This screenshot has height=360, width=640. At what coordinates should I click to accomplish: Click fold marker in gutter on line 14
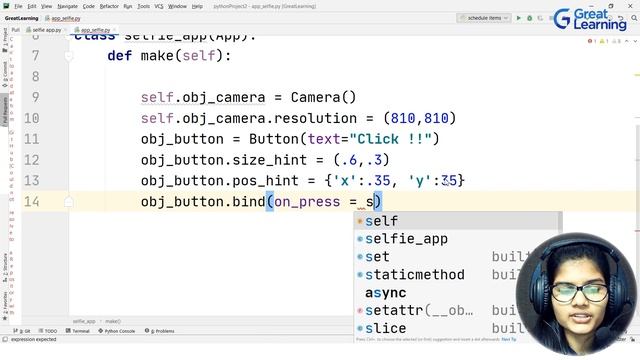(x=69, y=202)
